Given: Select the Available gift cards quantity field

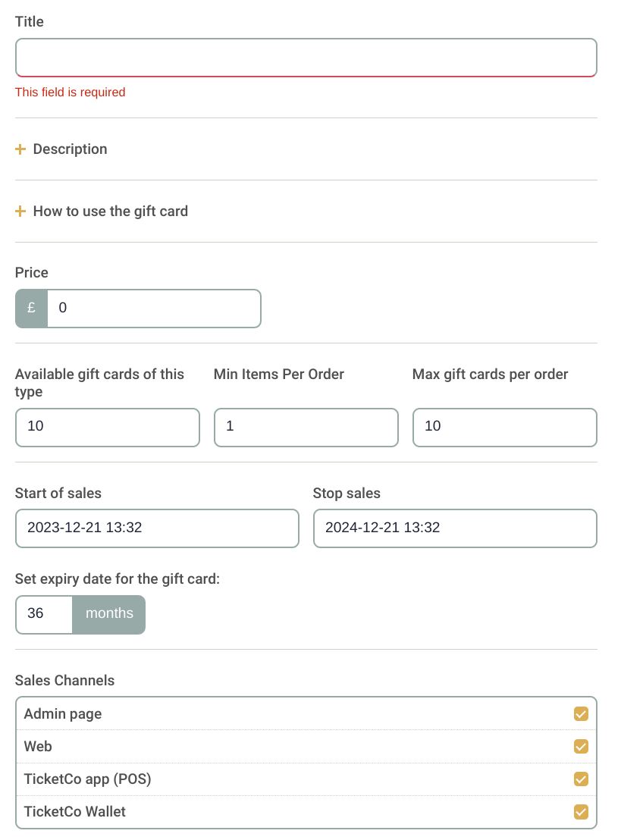Looking at the screenshot, I should click(x=108, y=428).
